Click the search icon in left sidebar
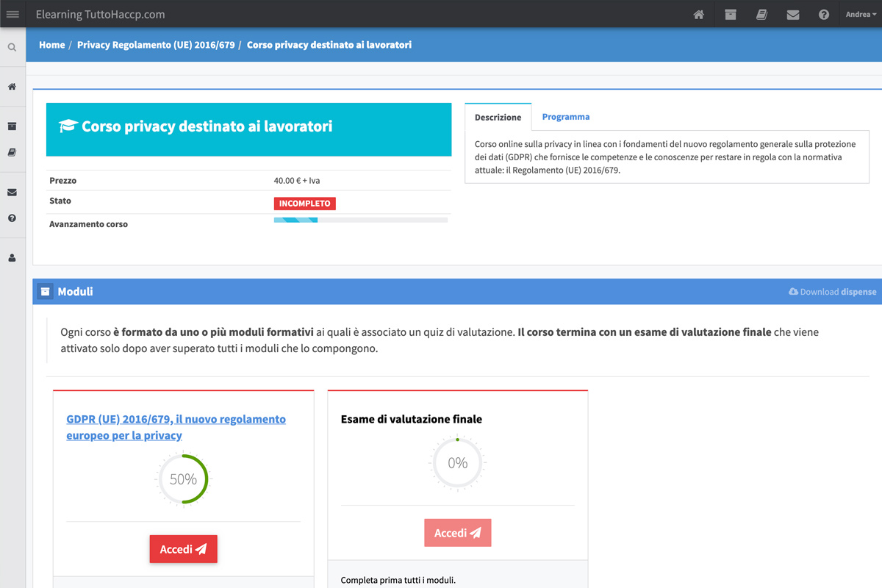This screenshot has height=588, width=882. [x=12, y=47]
